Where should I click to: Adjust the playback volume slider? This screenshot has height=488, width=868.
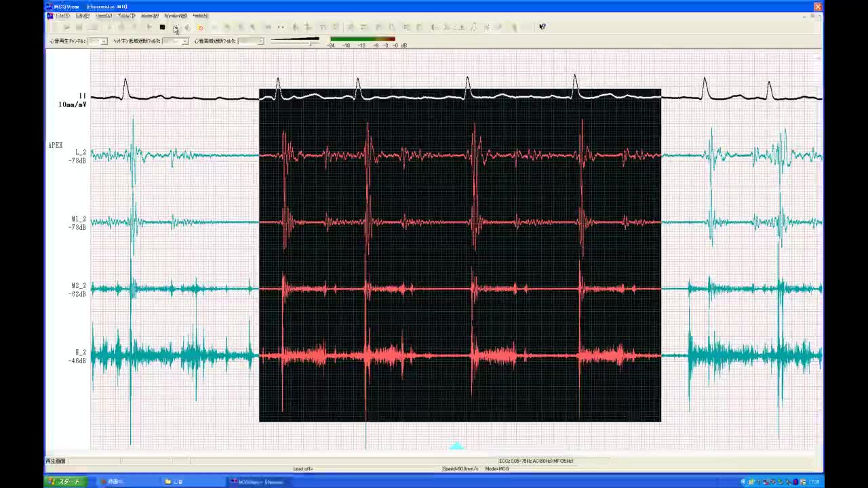tap(311, 42)
